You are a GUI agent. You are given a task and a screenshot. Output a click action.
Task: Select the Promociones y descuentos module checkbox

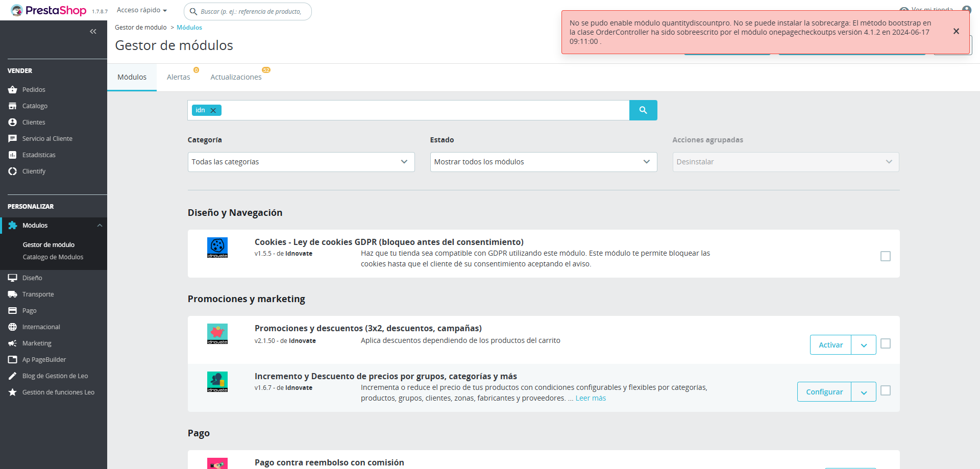886,344
